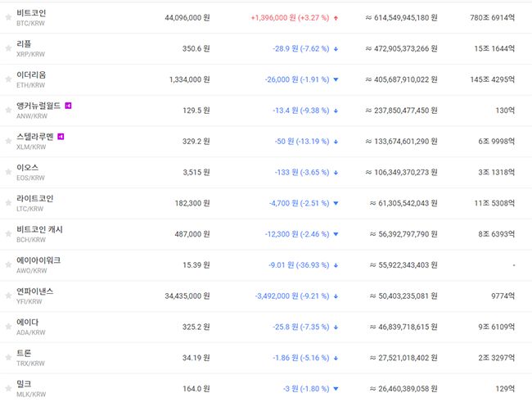Click 연파이낸스 change value -3,492,000 원
This screenshot has width=532, height=402.
279,296
